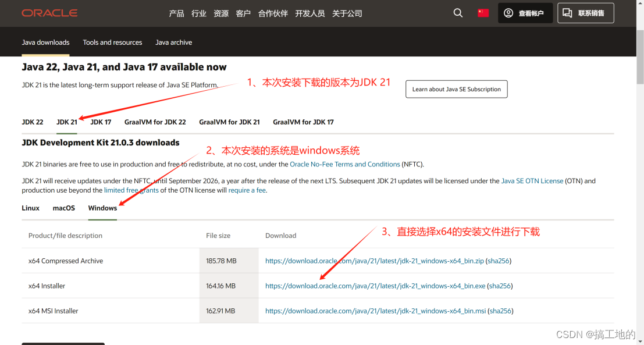This screenshot has height=345, width=644.
Task: Click the Download column header
Action: point(281,236)
